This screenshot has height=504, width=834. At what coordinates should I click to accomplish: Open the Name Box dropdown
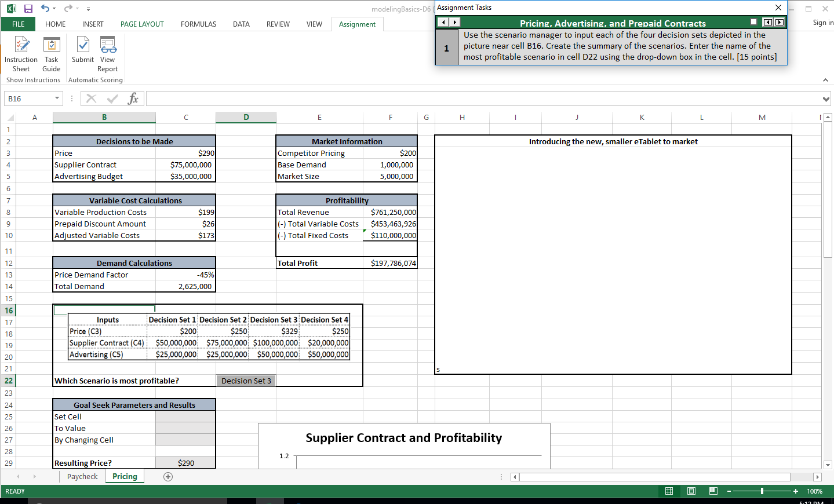pos(57,98)
